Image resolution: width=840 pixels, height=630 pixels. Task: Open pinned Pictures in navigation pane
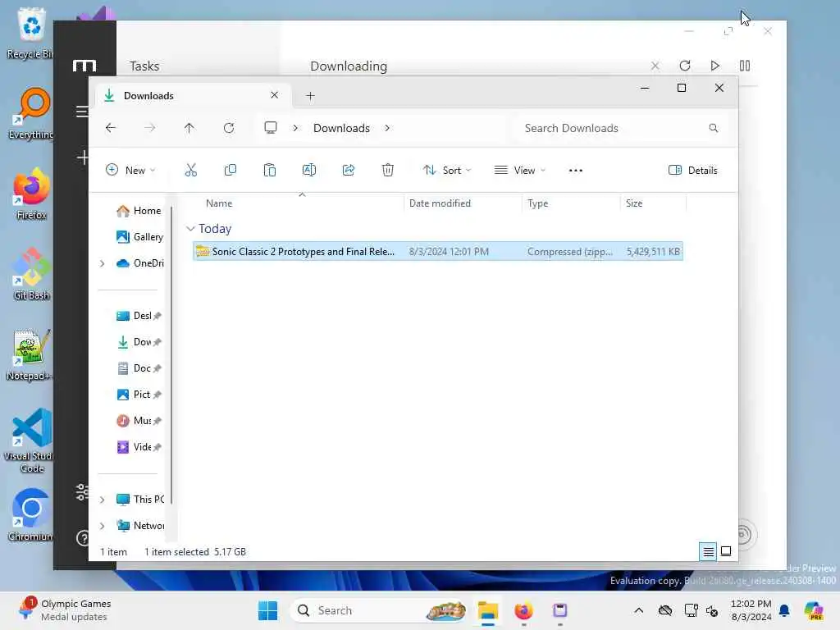tap(138, 395)
